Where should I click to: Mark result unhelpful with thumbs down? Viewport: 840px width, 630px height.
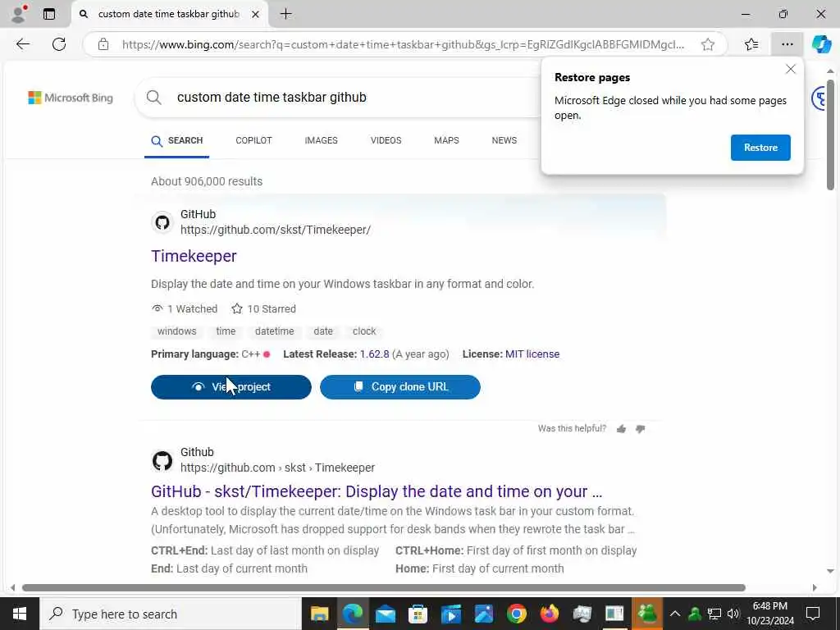(x=640, y=428)
